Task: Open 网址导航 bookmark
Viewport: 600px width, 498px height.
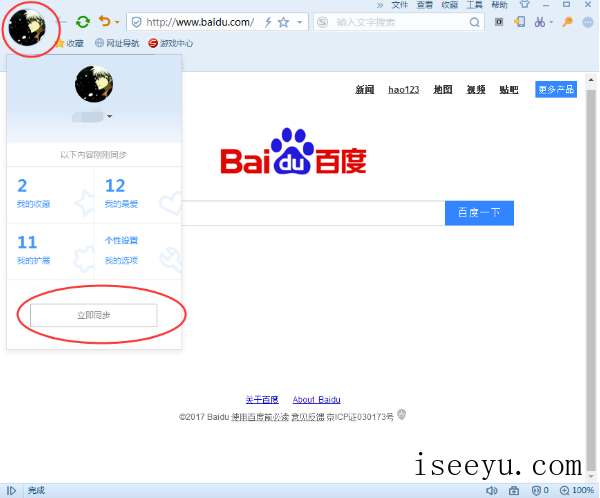Action: coord(117,43)
